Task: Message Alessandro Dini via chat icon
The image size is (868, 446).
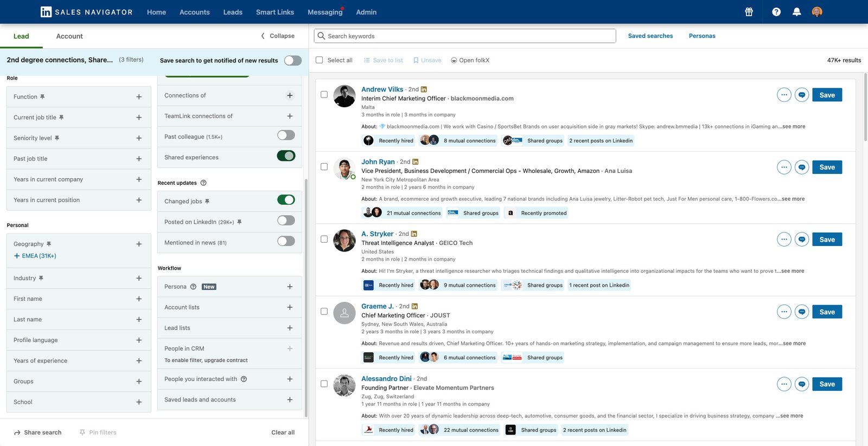Action: (802, 384)
